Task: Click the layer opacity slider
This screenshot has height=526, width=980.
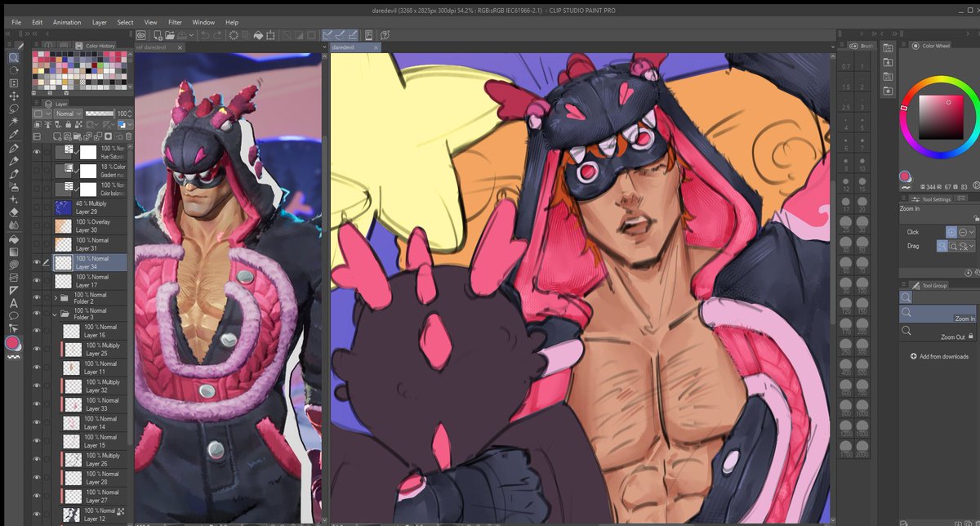Action: click(x=100, y=114)
